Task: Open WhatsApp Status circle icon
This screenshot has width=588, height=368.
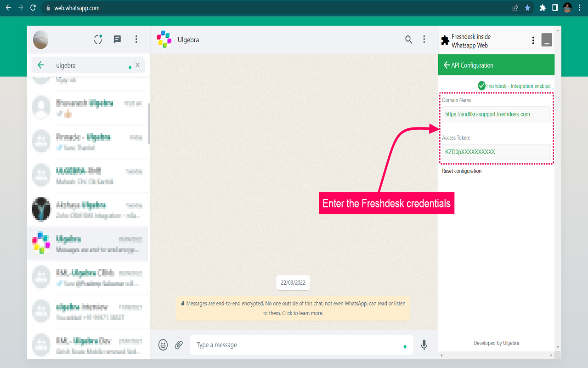Action: click(x=98, y=40)
